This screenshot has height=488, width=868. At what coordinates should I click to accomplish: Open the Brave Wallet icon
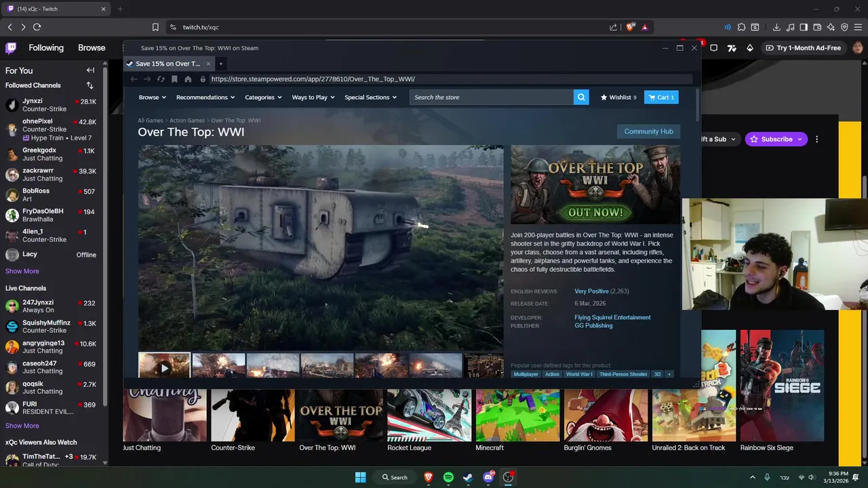(x=817, y=27)
